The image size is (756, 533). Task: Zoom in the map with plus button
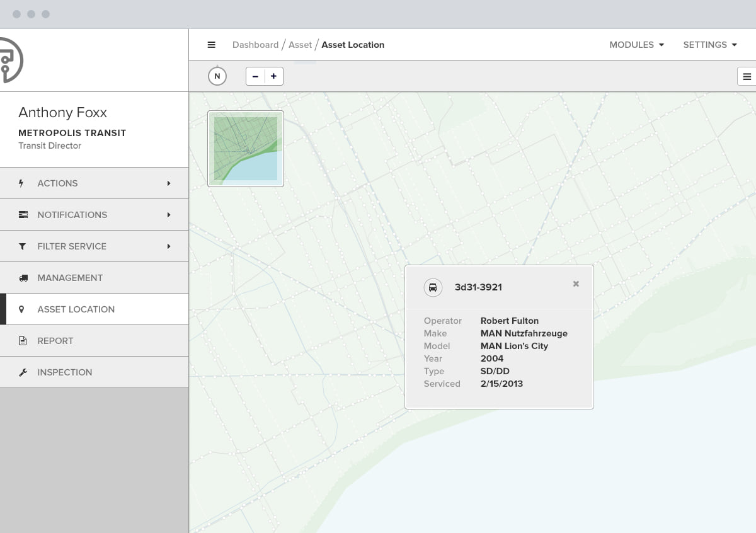click(273, 76)
